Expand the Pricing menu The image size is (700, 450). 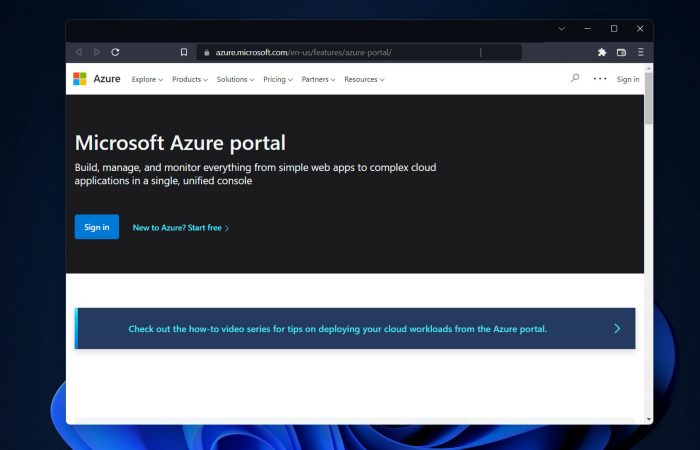pos(278,79)
